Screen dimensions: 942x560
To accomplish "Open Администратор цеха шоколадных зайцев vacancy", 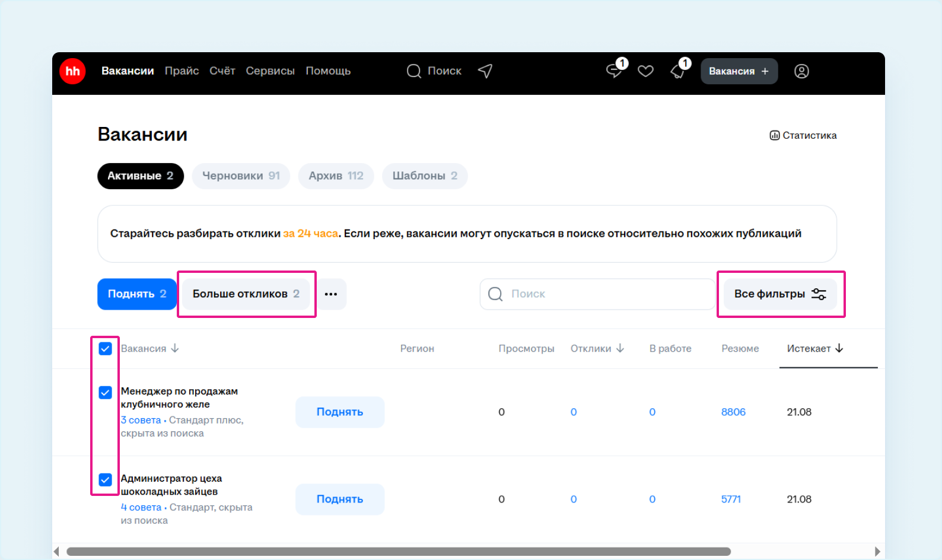I will click(x=171, y=485).
